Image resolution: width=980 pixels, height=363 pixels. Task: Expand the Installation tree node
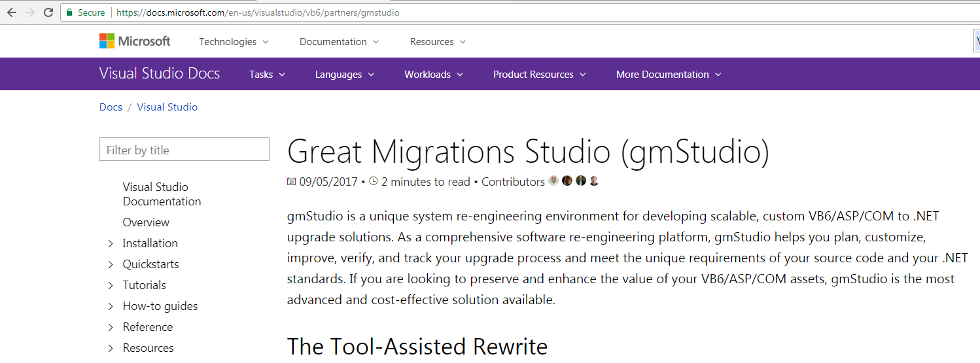pyautogui.click(x=111, y=243)
